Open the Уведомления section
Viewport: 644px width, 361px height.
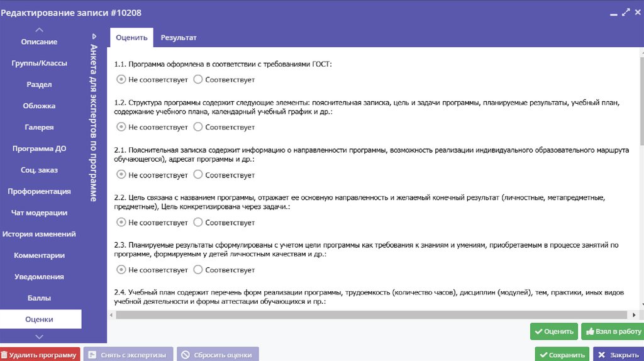point(40,277)
